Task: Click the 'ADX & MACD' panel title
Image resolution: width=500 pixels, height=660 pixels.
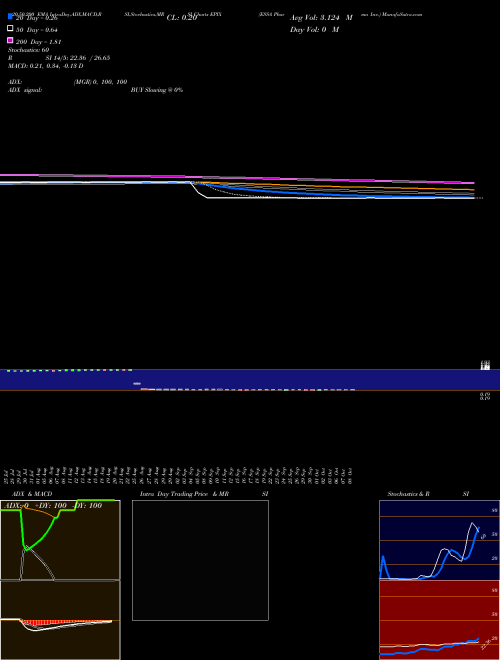Action: coord(32,494)
